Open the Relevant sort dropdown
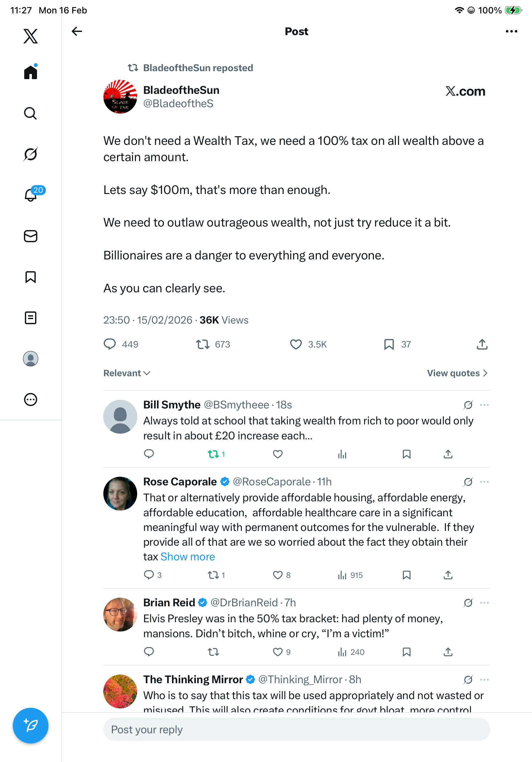Image resolution: width=532 pixels, height=762 pixels. pos(127,373)
